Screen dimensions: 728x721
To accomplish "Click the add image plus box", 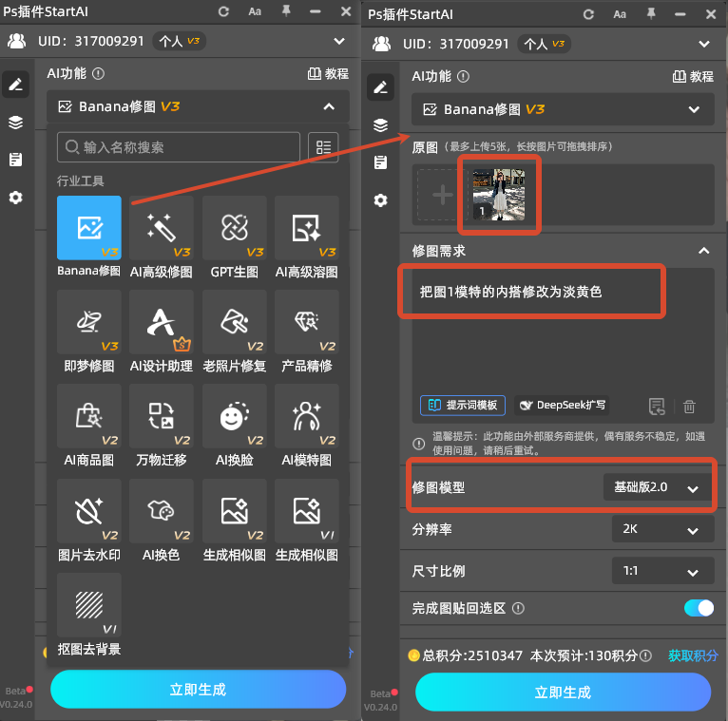I will coord(443,195).
